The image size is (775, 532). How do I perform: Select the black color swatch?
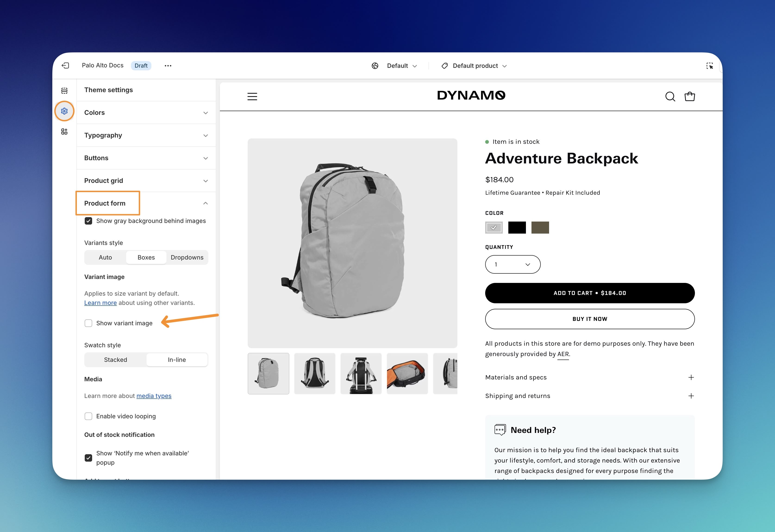coord(517,228)
